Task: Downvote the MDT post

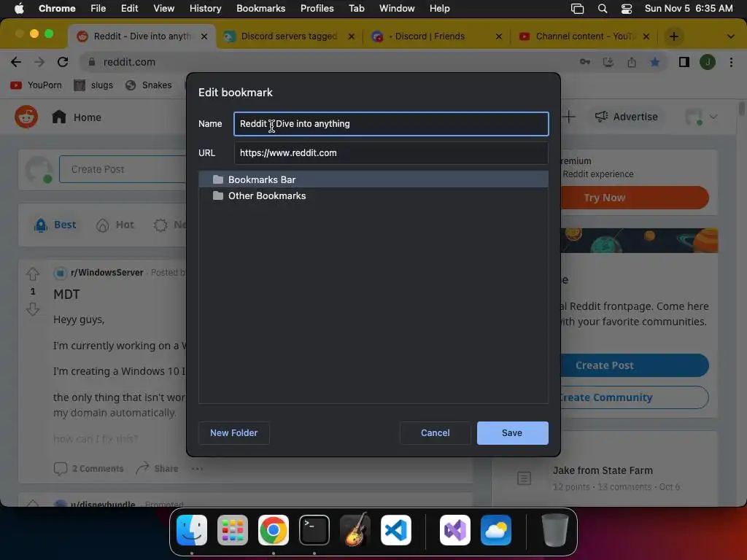Action: 33,309
